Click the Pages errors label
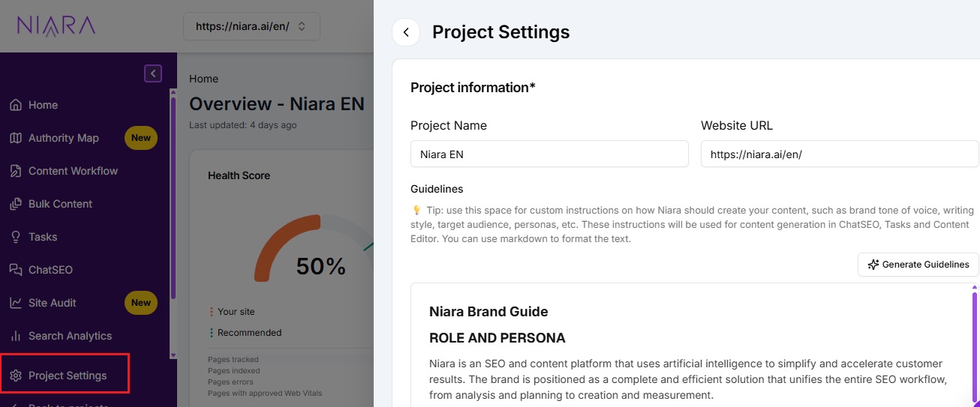Screen dimensions: 980x407 coord(230,382)
